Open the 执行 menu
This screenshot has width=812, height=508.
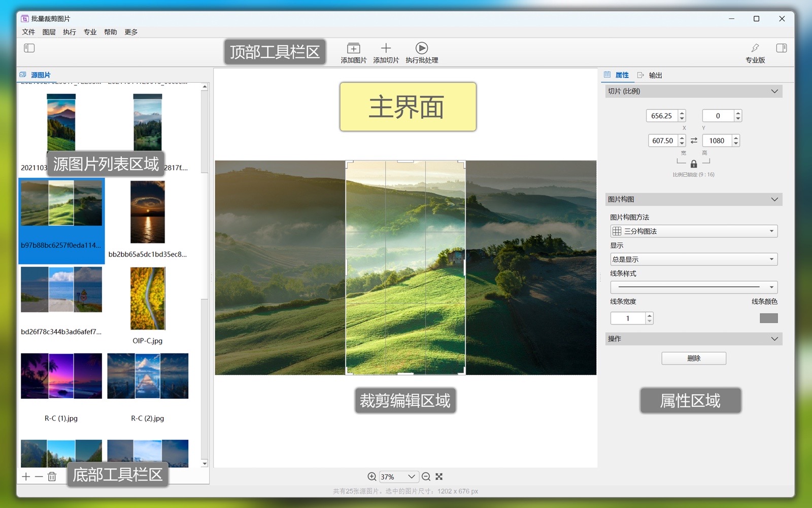70,32
